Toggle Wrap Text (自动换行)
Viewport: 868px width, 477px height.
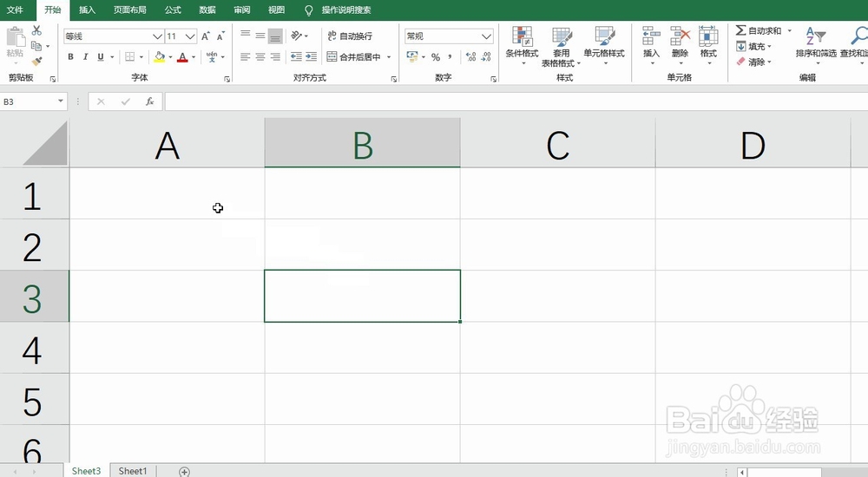[x=350, y=36]
